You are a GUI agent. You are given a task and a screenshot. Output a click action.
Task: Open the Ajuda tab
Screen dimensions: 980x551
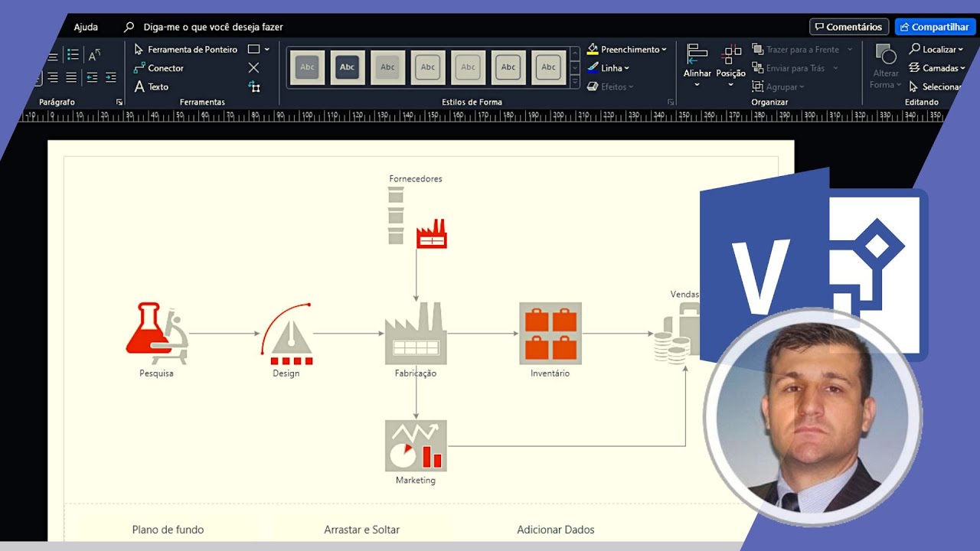pyautogui.click(x=86, y=27)
